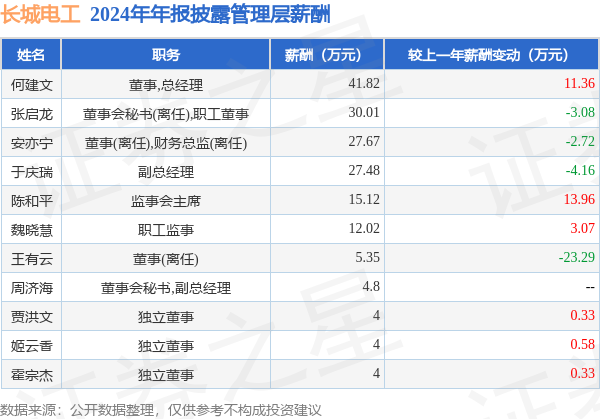600x419 pixels.
Task: Click 独立董事 in 贾洪文 row
Action: [x=166, y=317]
